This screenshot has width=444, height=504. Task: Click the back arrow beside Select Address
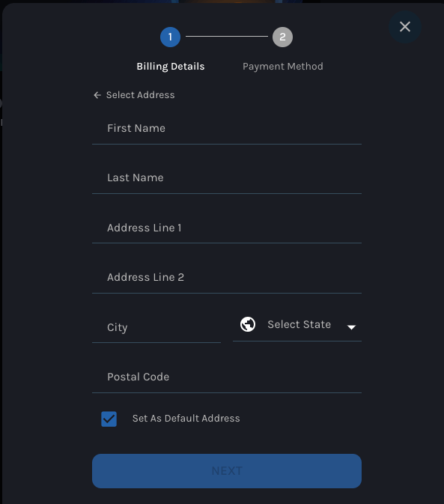point(97,95)
